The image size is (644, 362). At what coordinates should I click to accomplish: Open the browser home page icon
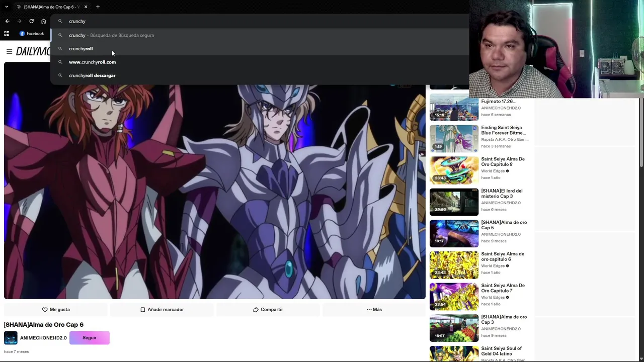[x=43, y=21]
